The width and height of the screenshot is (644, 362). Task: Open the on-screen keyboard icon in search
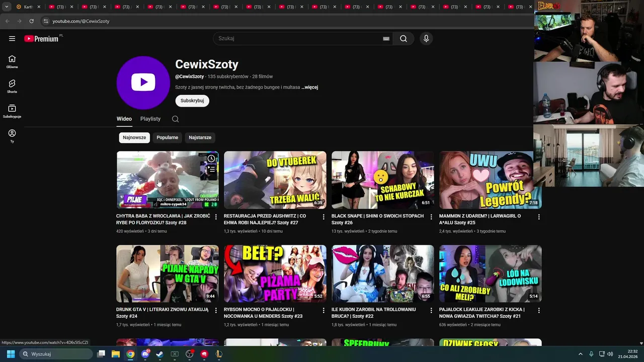[386, 39]
